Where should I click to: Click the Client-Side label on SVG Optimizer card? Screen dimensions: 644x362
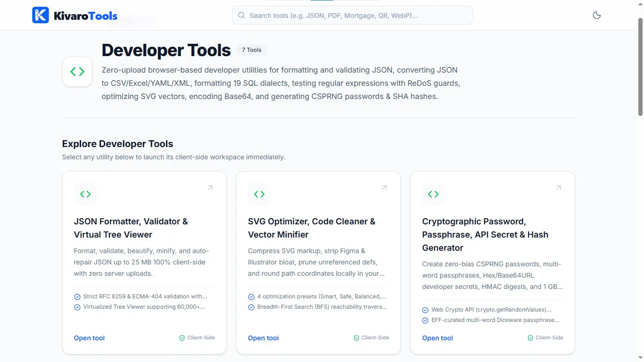point(375,338)
